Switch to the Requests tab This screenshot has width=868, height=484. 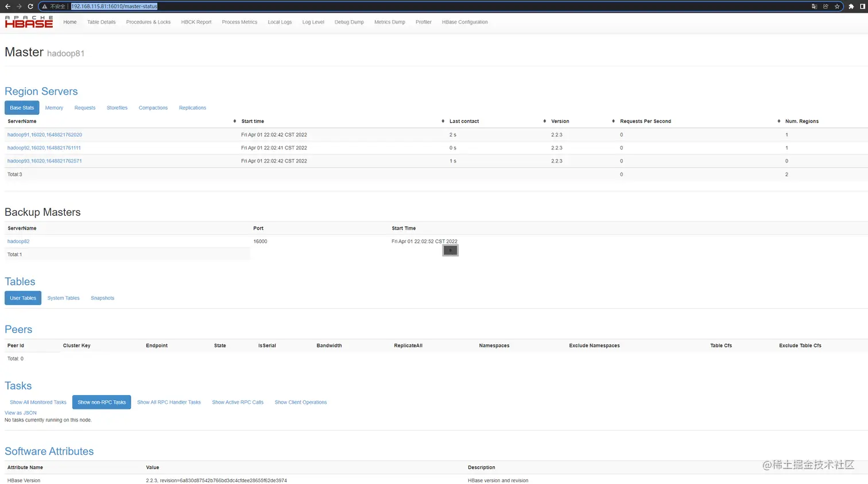click(x=85, y=108)
